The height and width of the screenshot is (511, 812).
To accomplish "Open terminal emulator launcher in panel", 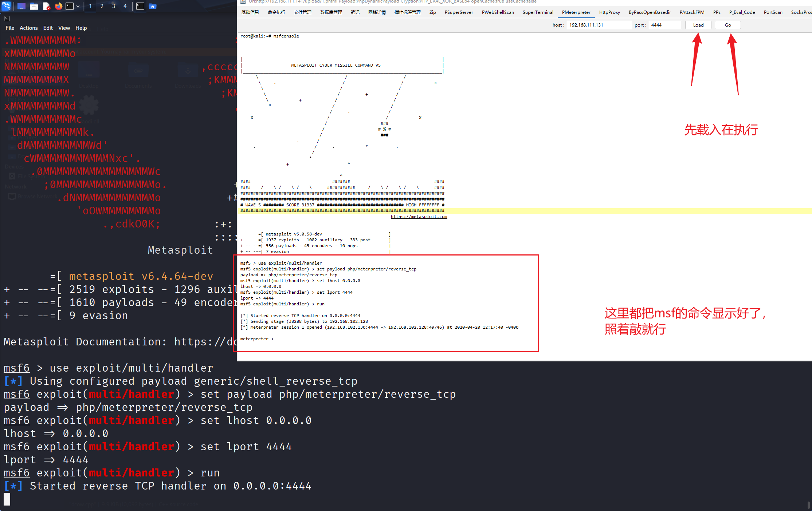I will click(x=70, y=6).
